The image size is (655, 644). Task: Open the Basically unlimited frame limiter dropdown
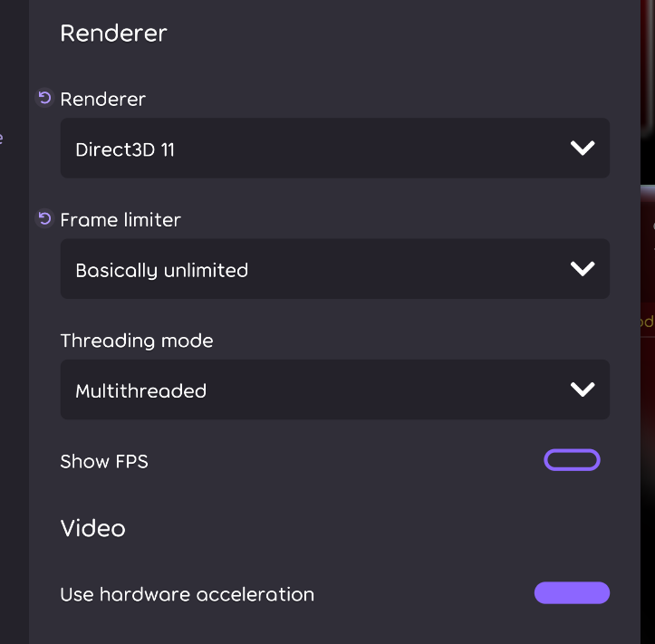pyautogui.click(x=335, y=268)
